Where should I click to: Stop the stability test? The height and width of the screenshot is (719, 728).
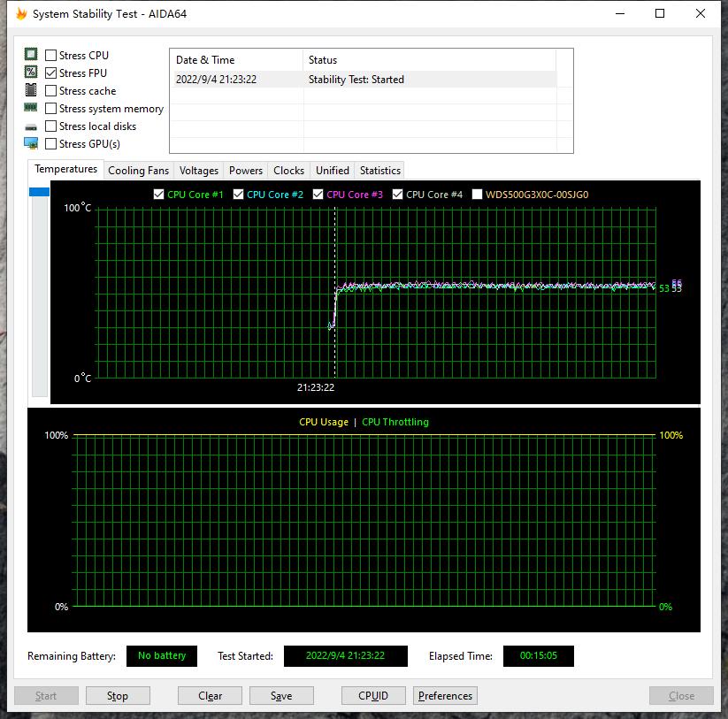(117, 696)
